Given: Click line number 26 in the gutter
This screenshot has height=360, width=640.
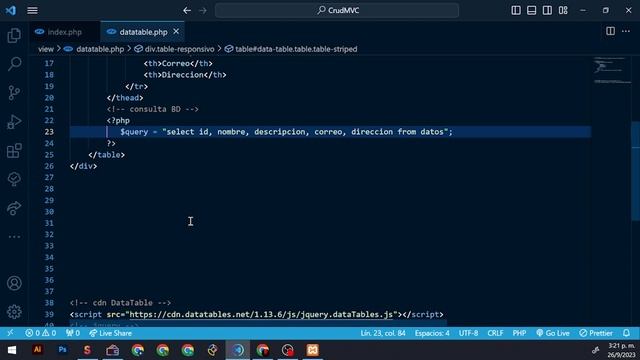Looking at the screenshot, I should [49, 166].
